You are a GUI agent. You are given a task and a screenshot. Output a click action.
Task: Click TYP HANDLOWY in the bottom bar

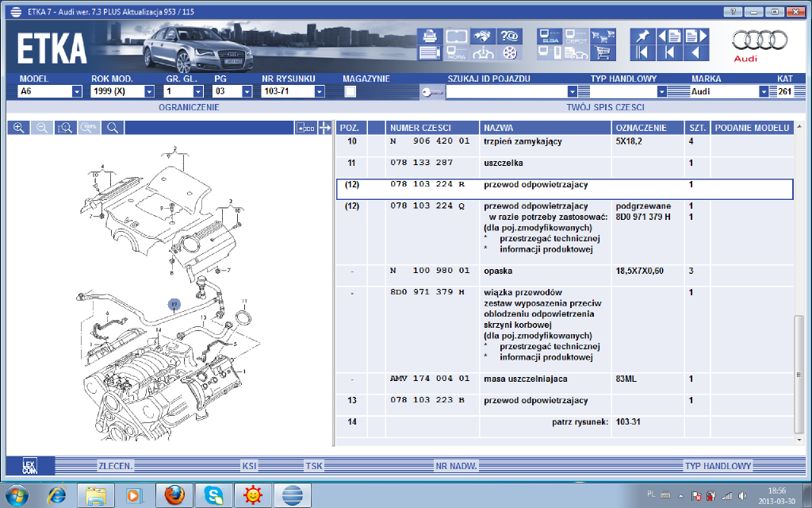coord(718,466)
